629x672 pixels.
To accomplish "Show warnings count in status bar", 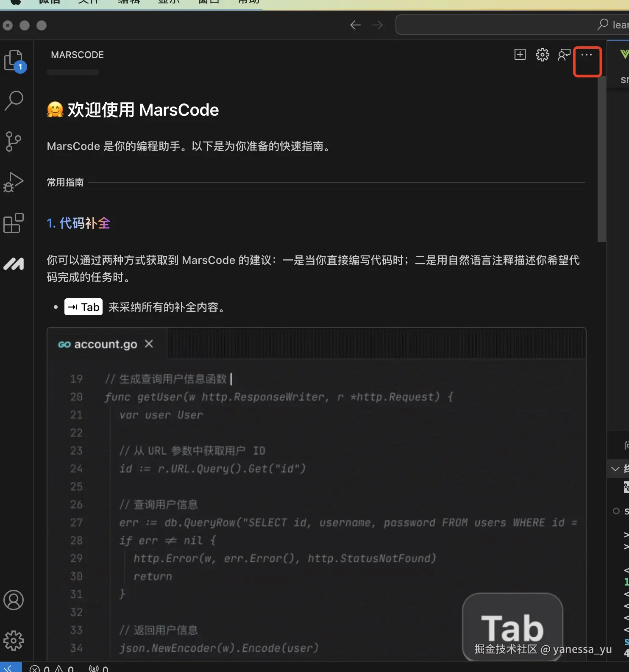I will pyautogui.click(x=64, y=669).
